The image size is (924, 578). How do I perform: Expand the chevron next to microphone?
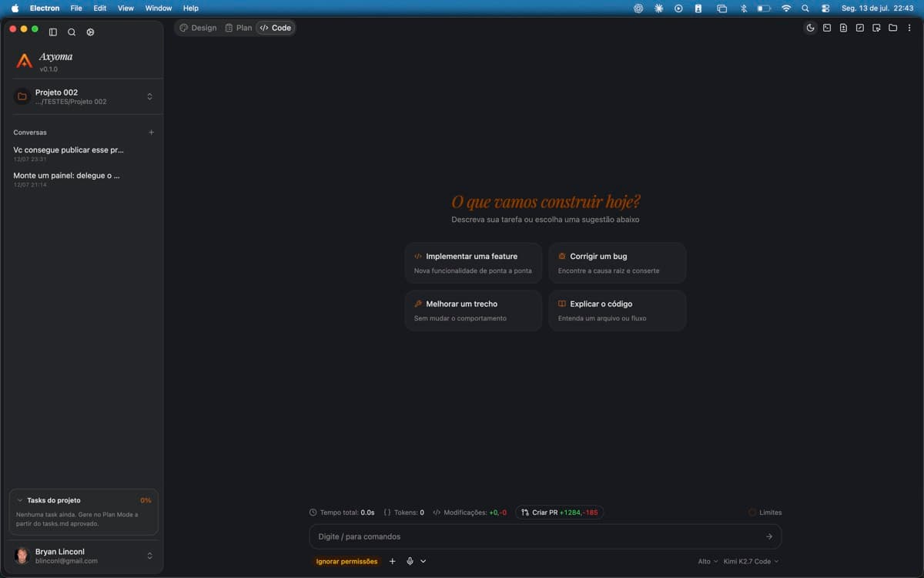[x=423, y=561]
